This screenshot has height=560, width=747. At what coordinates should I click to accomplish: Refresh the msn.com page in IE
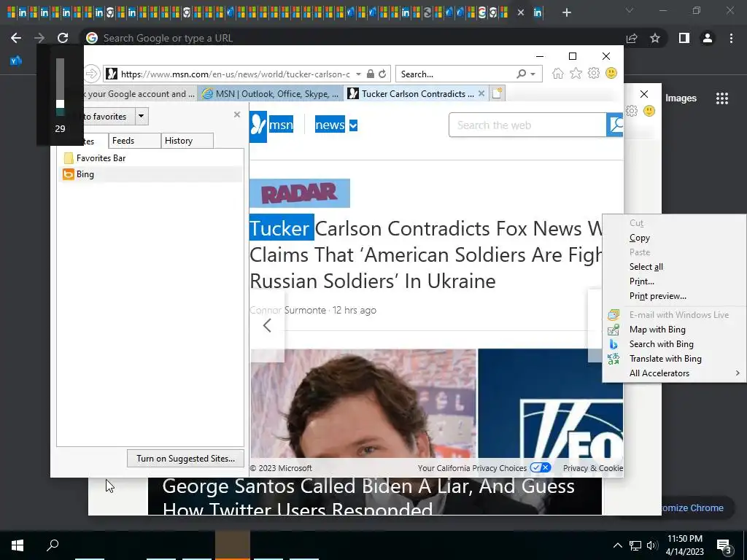382,74
